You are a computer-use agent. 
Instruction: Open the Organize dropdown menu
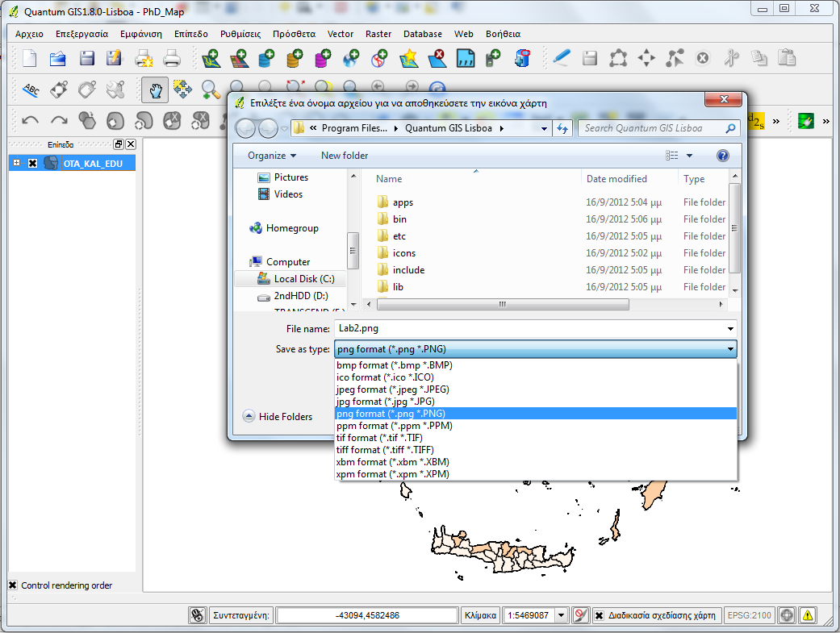point(272,156)
